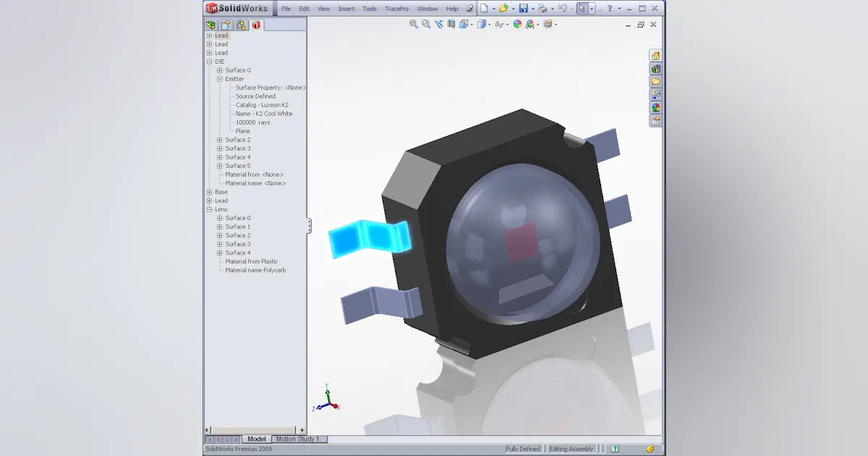Click the Hide/Show Items eyeglasses icon
The height and width of the screenshot is (456, 868).
(500, 24)
